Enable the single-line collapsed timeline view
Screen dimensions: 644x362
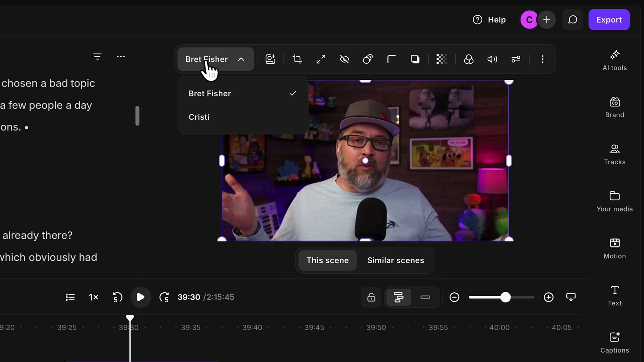point(425,297)
